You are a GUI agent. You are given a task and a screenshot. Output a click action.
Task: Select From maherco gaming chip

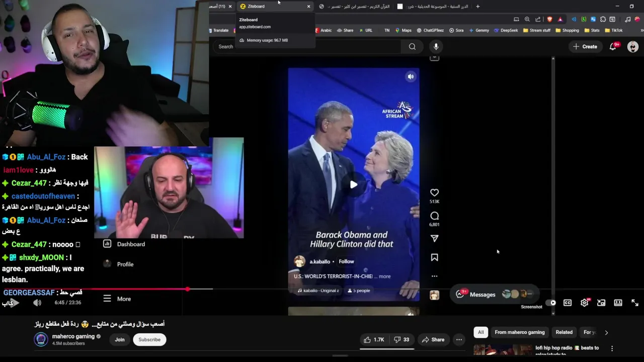519,332
